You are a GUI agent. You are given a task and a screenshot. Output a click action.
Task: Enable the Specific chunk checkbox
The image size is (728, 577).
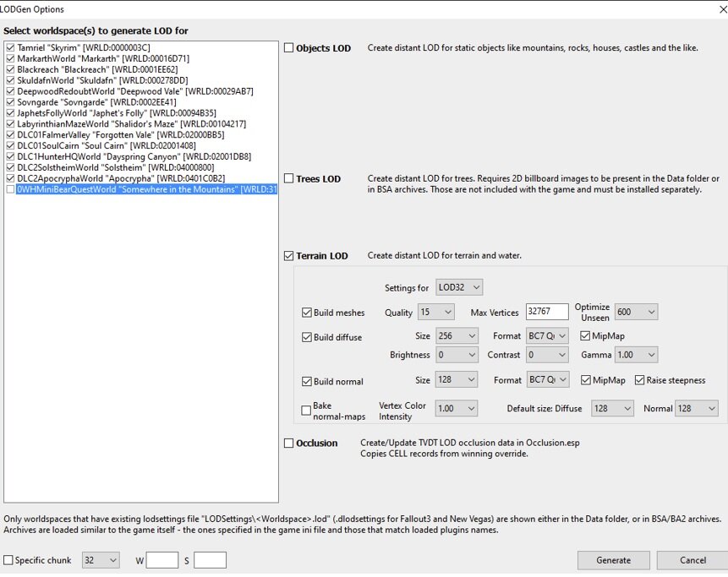[8, 560]
